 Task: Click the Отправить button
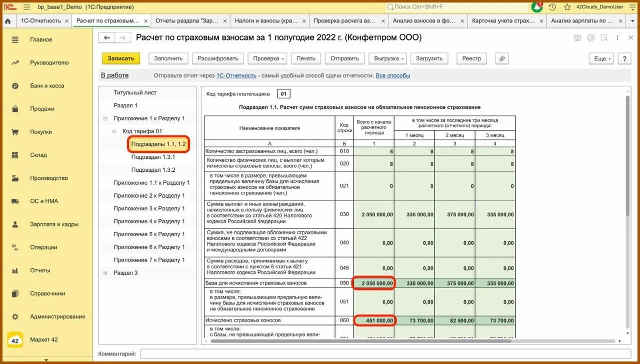345,58
